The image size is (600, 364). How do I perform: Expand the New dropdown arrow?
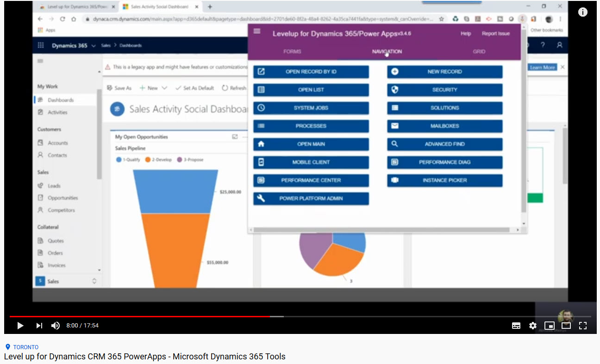point(165,88)
